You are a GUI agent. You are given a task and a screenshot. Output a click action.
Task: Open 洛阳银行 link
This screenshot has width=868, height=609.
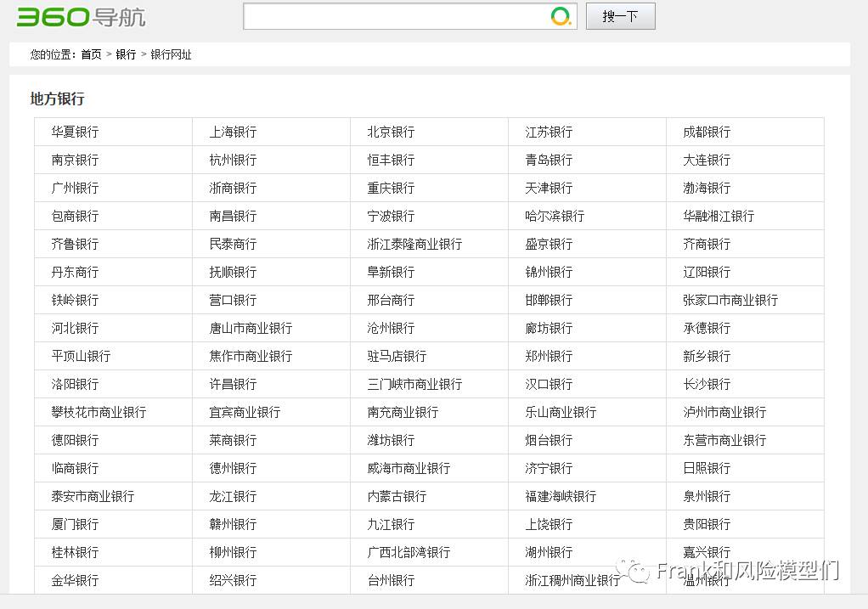[x=75, y=384]
